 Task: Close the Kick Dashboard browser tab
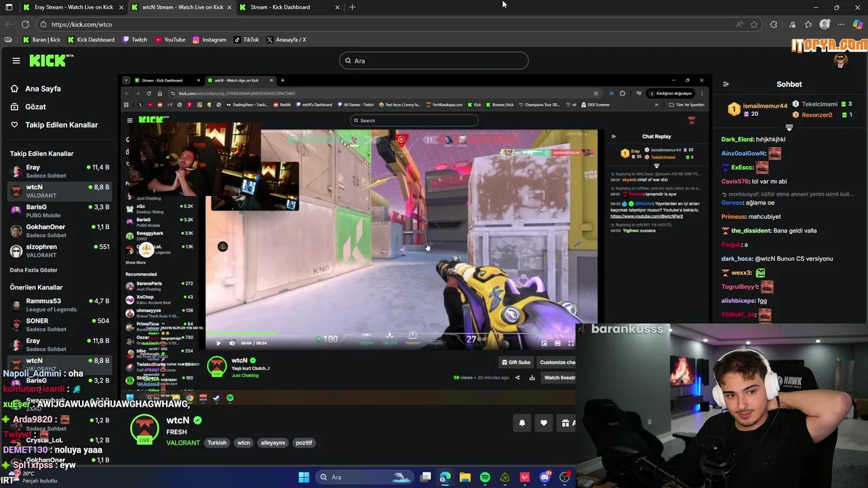tap(337, 7)
